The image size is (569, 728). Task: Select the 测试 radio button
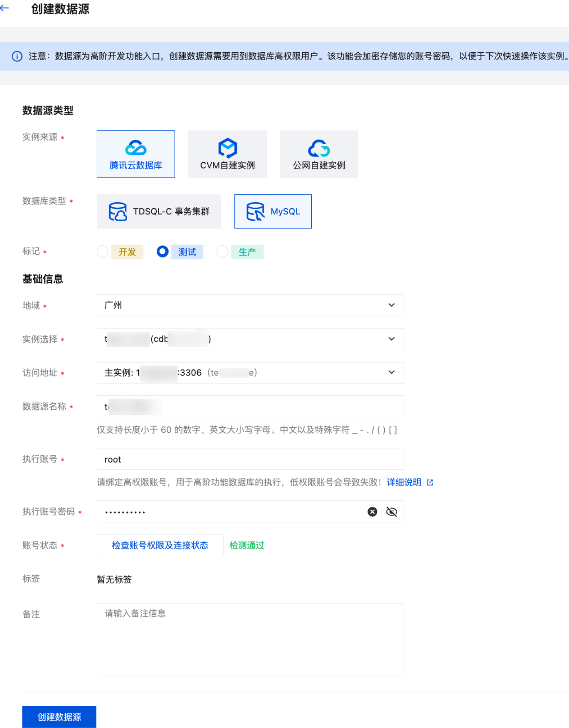point(163,252)
